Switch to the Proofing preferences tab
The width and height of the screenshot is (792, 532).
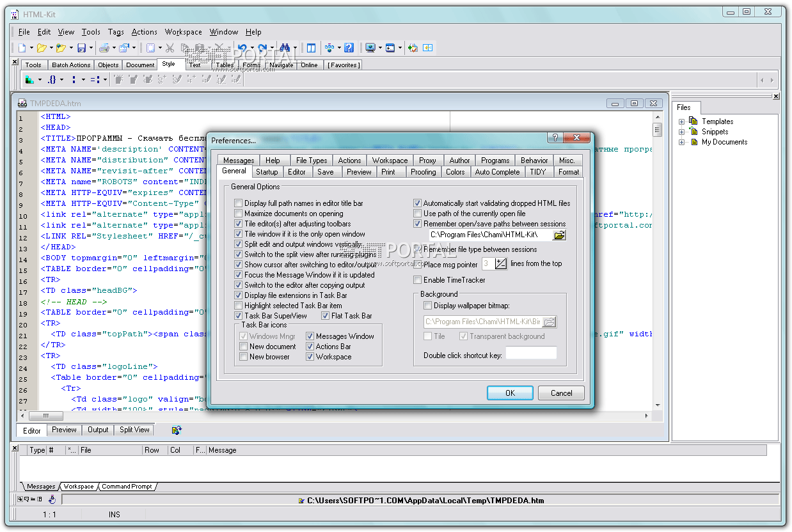(x=423, y=171)
